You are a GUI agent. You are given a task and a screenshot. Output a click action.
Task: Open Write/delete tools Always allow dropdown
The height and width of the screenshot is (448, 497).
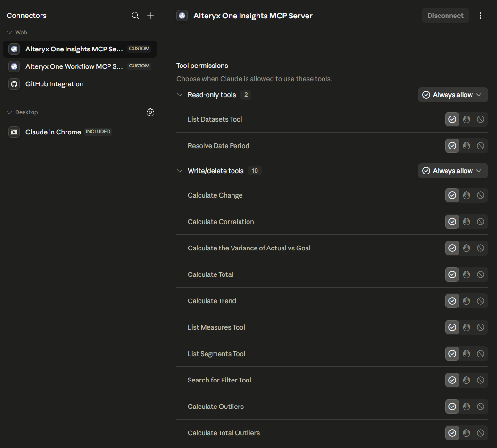(x=453, y=171)
